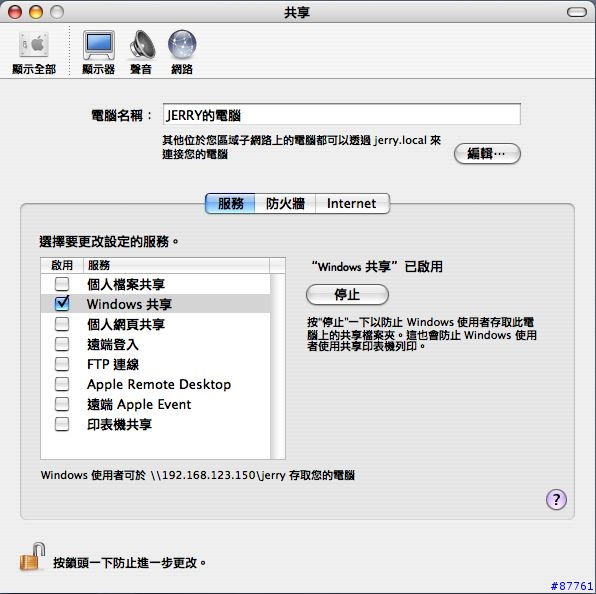
Task: Open the Displays (顯示器) preference icon
Action: [x=98, y=52]
